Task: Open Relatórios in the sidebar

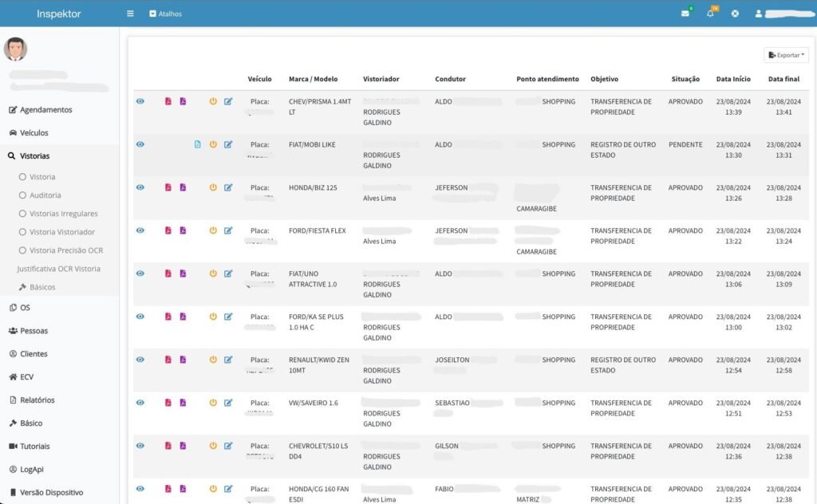Action: (37, 400)
